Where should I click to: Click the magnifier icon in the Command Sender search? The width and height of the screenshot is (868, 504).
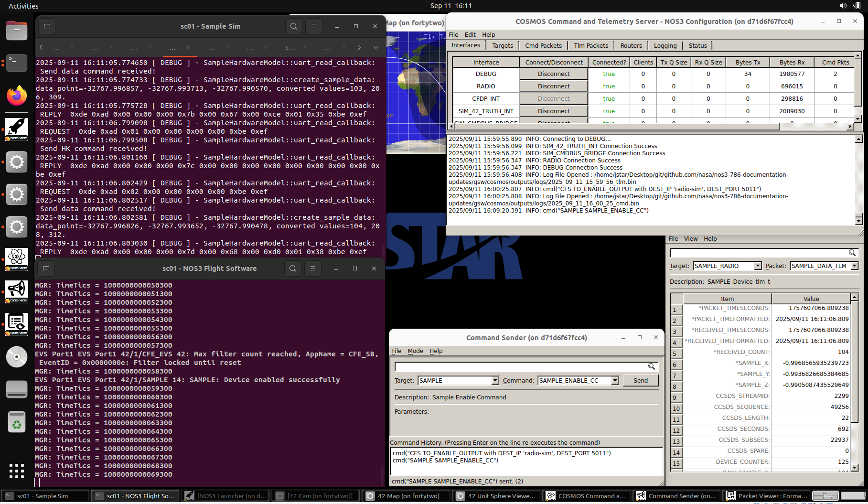(652, 366)
